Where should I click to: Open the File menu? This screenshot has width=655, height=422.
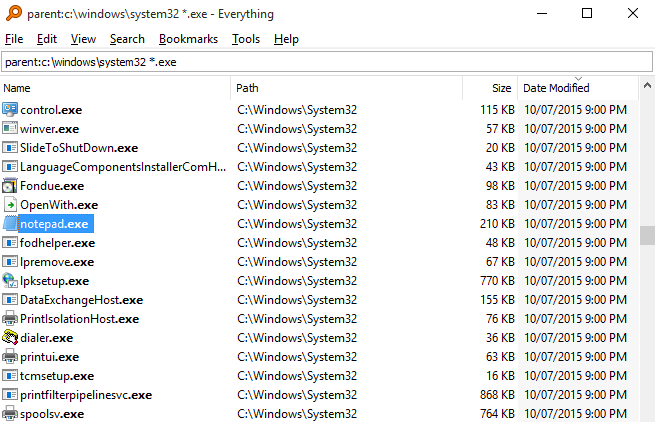click(x=14, y=39)
